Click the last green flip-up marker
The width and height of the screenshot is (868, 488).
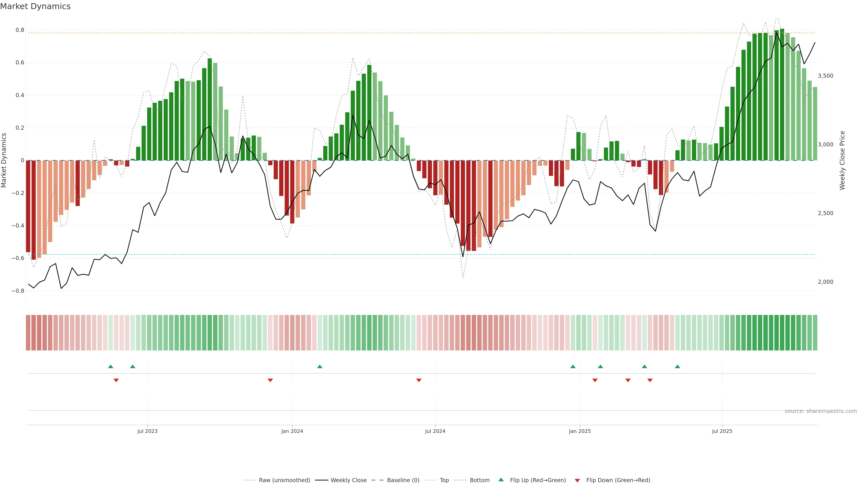(677, 366)
